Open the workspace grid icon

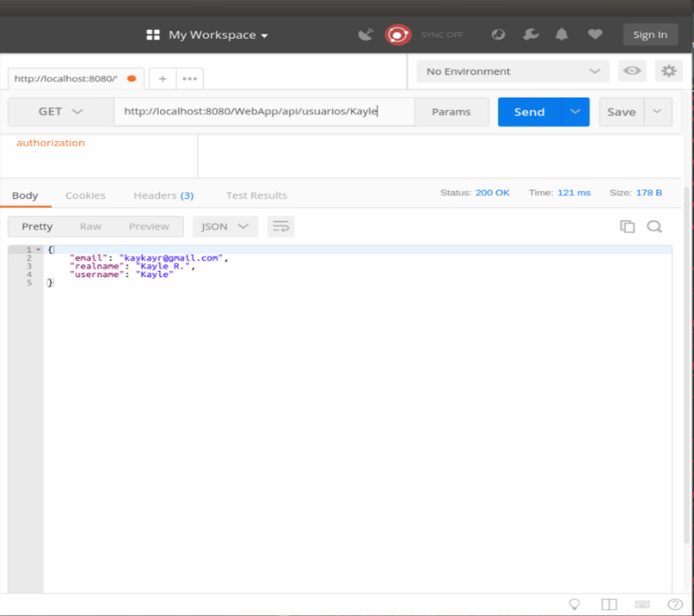tap(153, 34)
